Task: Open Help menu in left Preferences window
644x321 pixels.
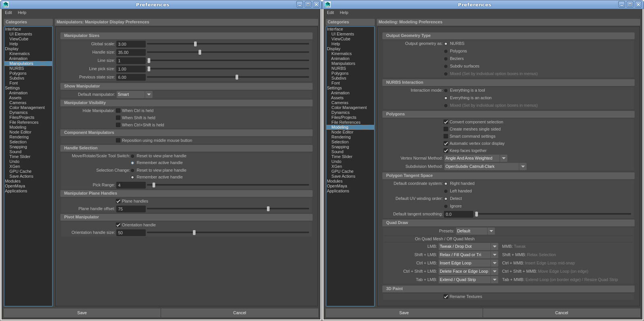Action: click(x=22, y=12)
